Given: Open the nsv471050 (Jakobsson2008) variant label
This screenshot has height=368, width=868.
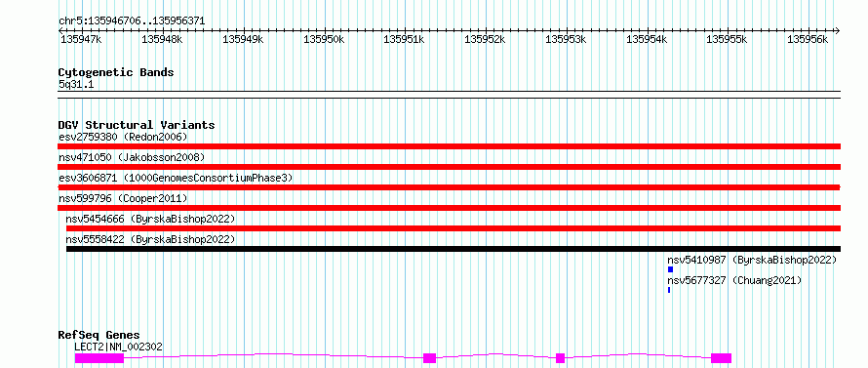Looking at the screenshot, I should [132, 157].
